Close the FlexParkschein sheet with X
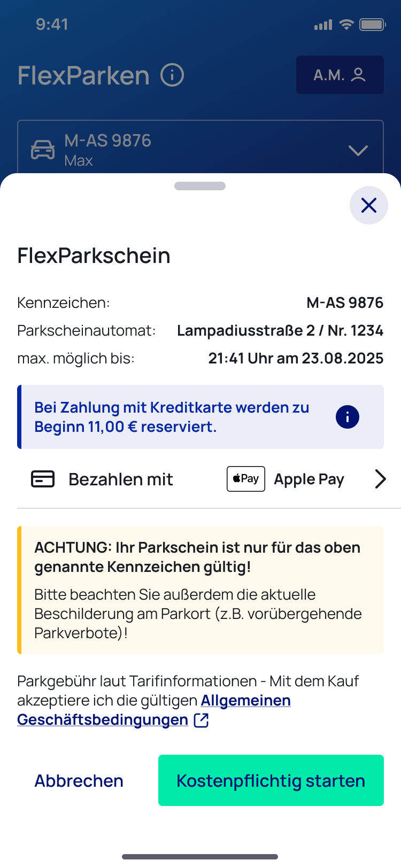401x868 pixels. (368, 205)
